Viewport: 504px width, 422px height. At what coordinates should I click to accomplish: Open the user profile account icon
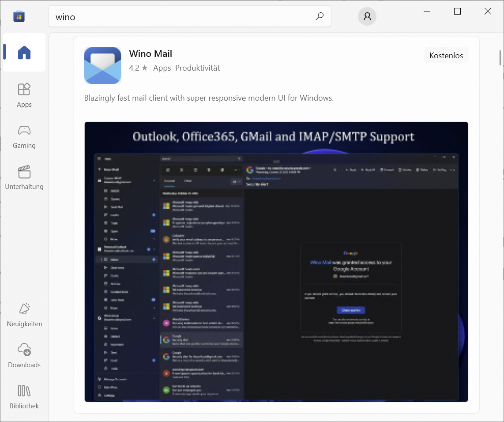pyautogui.click(x=367, y=17)
